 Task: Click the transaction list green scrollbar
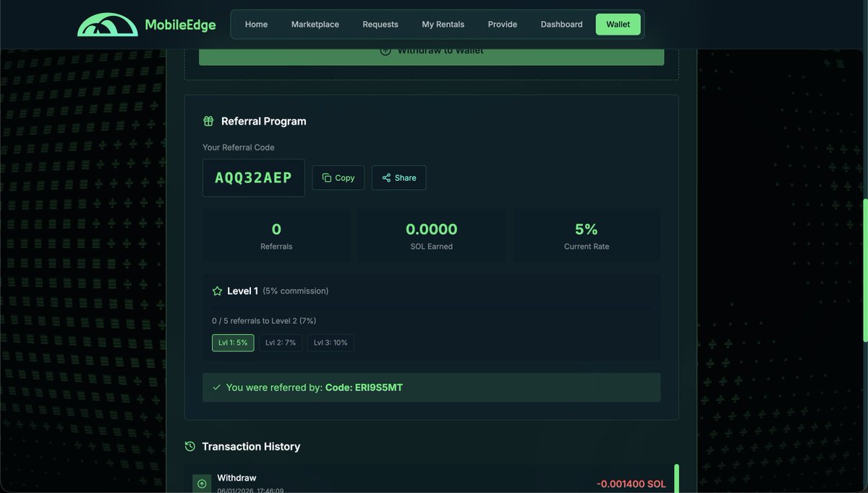(x=676, y=479)
